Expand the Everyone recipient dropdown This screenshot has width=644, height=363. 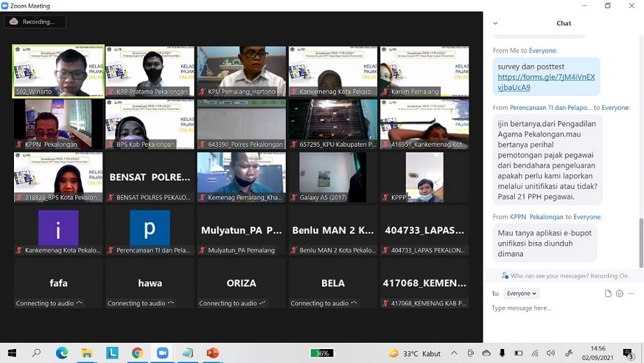coord(522,294)
